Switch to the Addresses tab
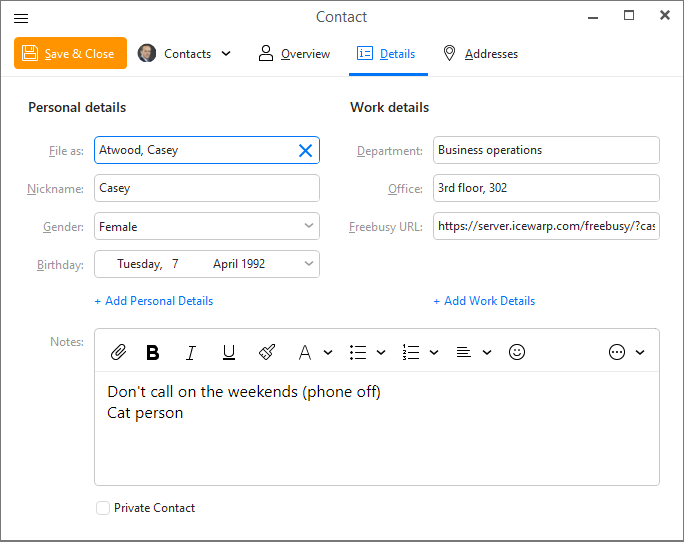The height and width of the screenshot is (542, 684). 481,54
